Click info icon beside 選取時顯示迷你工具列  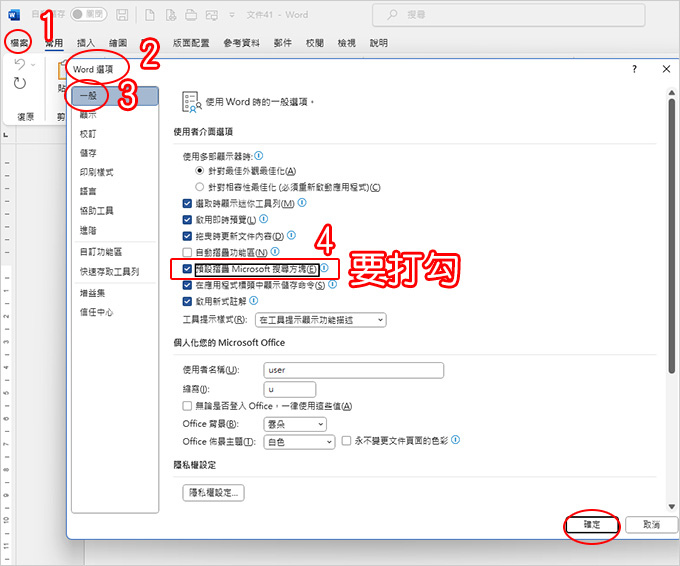[x=302, y=202]
